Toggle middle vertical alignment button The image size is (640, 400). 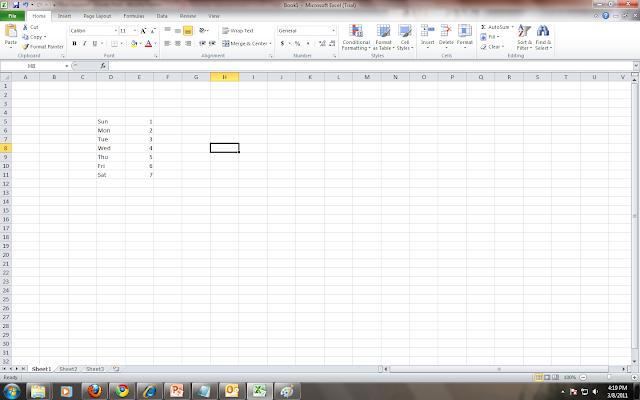point(178,31)
